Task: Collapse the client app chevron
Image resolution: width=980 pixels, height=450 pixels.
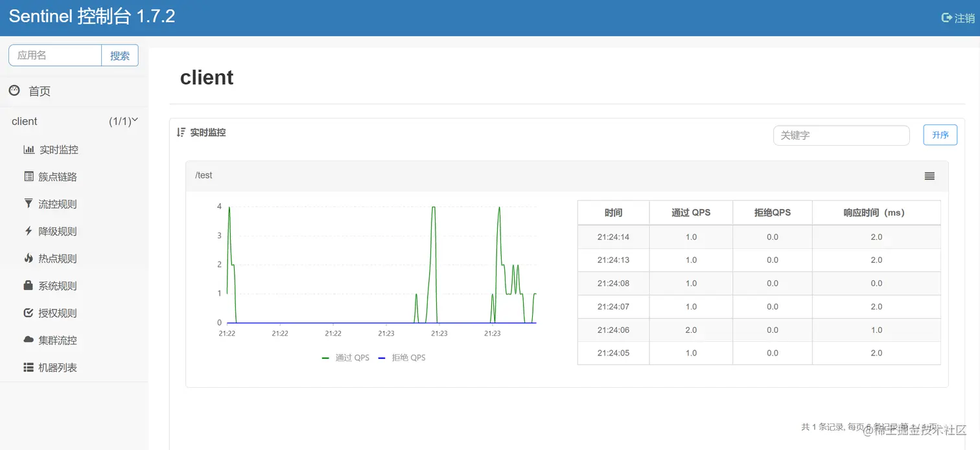Action: [135, 120]
